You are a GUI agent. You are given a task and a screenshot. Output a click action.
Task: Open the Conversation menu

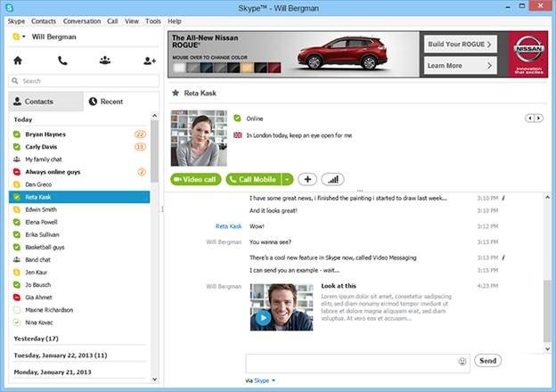[x=82, y=21]
